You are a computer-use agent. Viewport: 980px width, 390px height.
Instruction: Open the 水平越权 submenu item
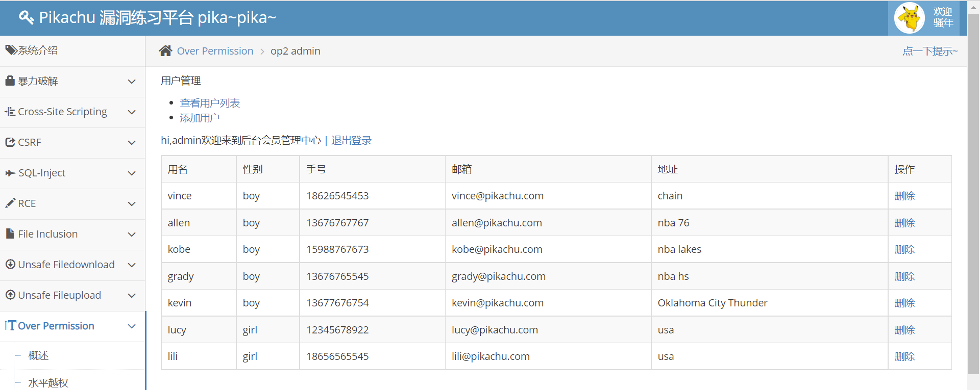(48, 382)
